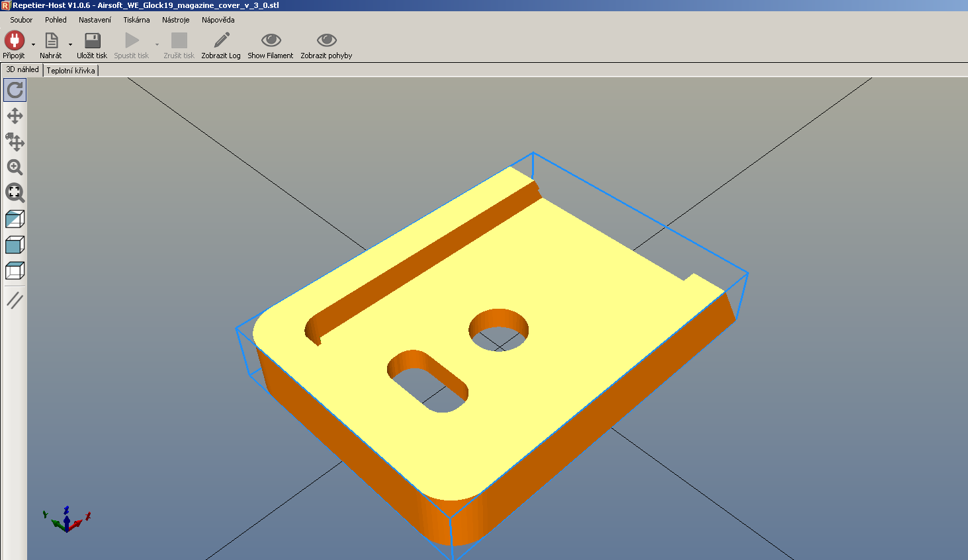Select the move viewpoint tool
This screenshot has width=968, height=560.
pos(15,116)
